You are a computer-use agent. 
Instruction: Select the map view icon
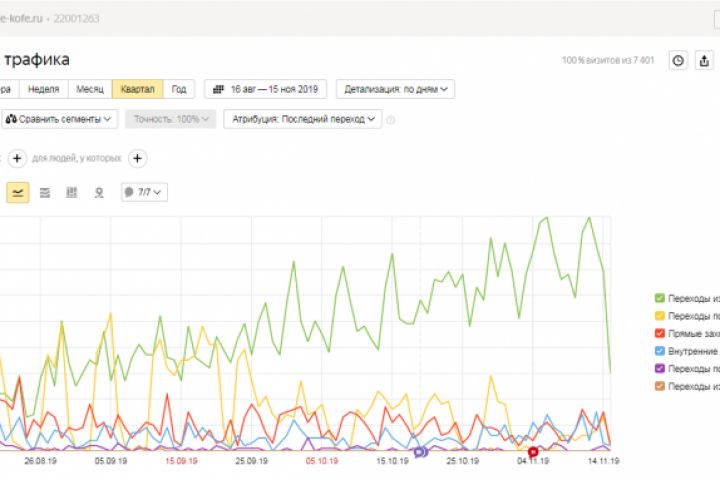pyautogui.click(x=98, y=192)
